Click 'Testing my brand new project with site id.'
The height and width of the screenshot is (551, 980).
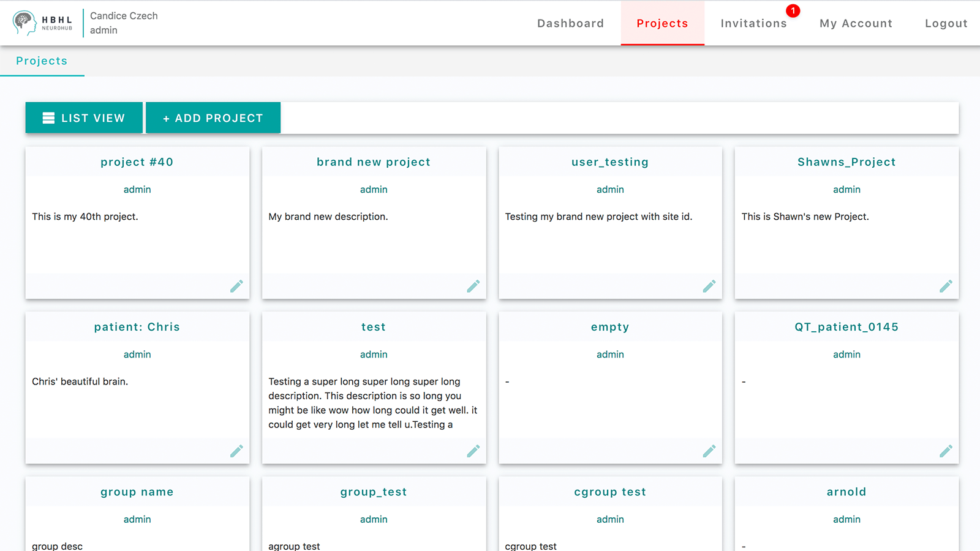tap(598, 216)
